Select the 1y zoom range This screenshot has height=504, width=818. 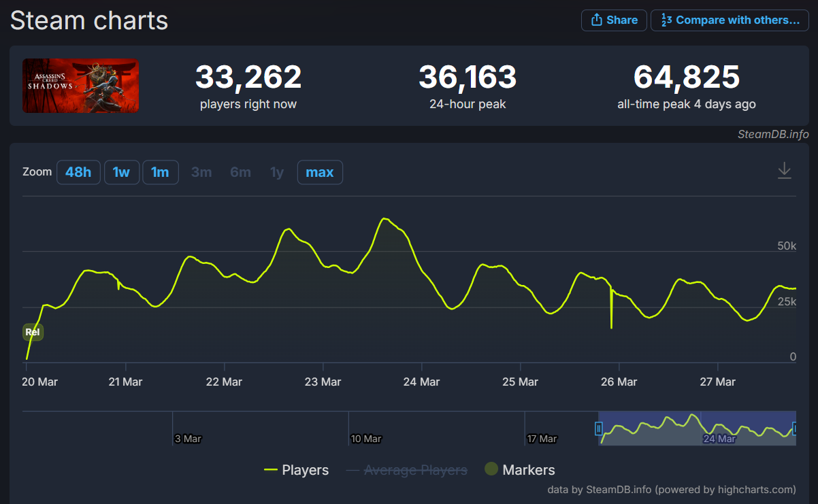point(277,172)
